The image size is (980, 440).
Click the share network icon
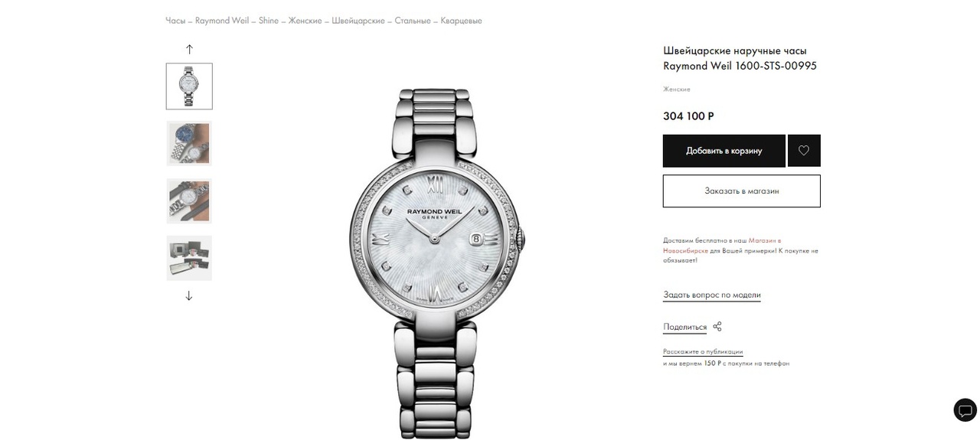[x=717, y=327]
